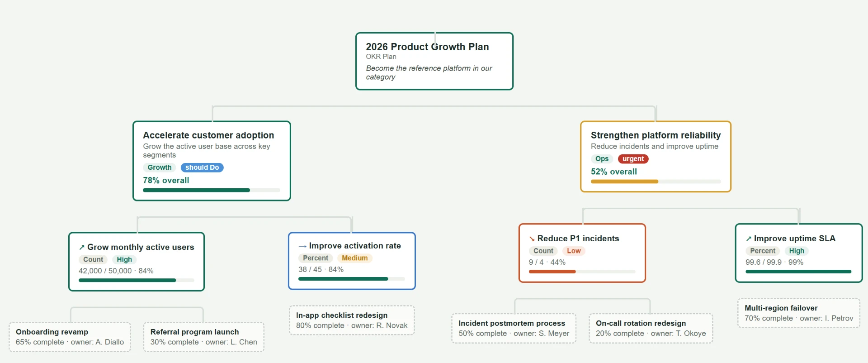Open the In-app checklist redesign initiative card
Viewport: 868px width, 363px height.
352,320
